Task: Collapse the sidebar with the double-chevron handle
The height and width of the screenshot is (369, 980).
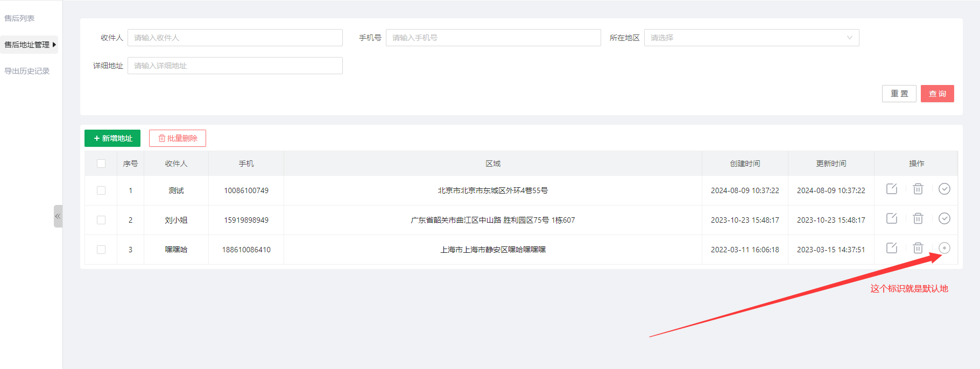Action: [58, 216]
